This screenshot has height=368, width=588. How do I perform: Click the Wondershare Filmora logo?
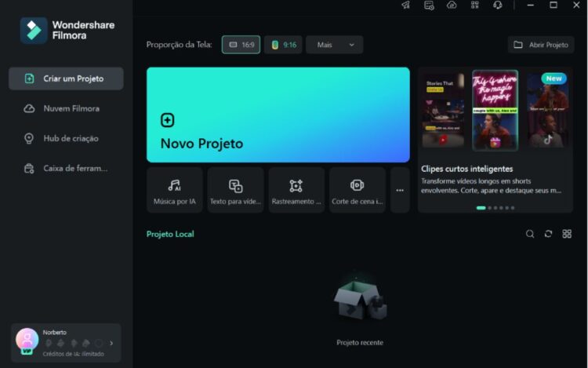[67, 31]
